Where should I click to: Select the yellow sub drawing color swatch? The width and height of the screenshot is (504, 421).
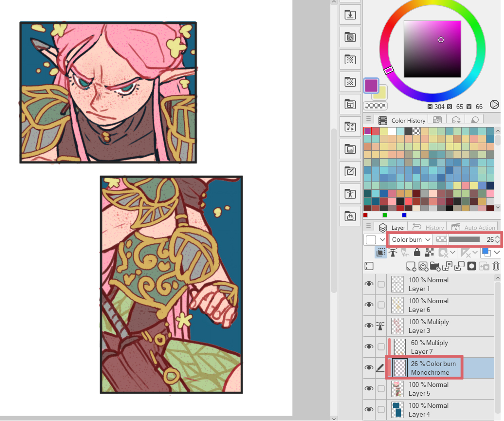379,93
